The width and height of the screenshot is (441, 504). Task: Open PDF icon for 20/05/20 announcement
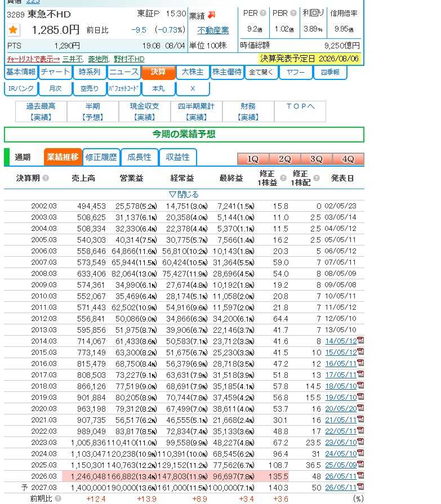click(x=360, y=408)
